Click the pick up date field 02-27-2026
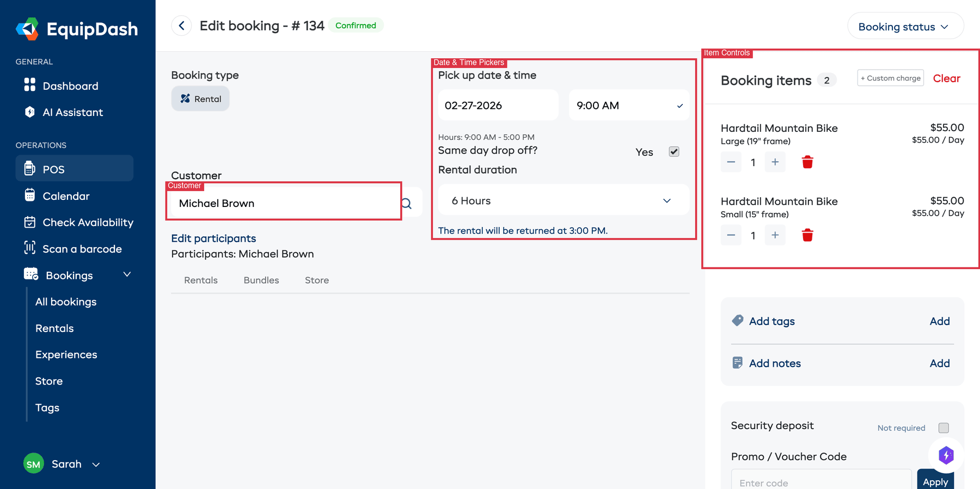 tap(498, 105)
